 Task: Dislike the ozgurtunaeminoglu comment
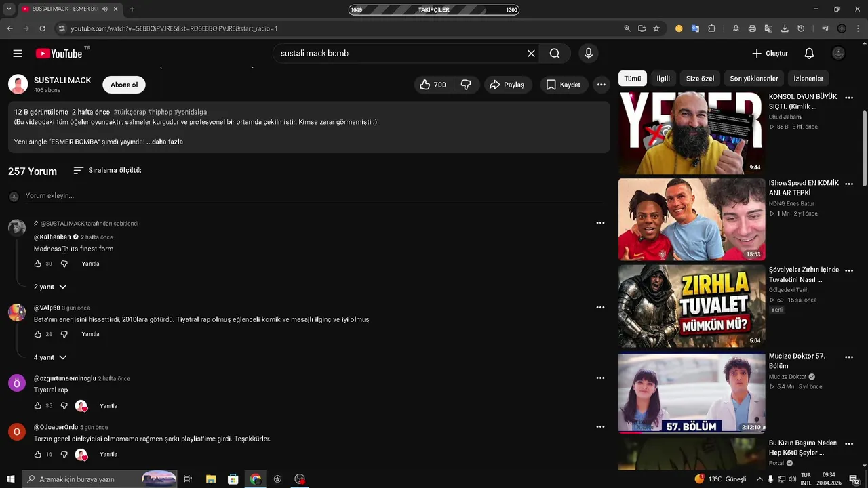coord(64,406)
